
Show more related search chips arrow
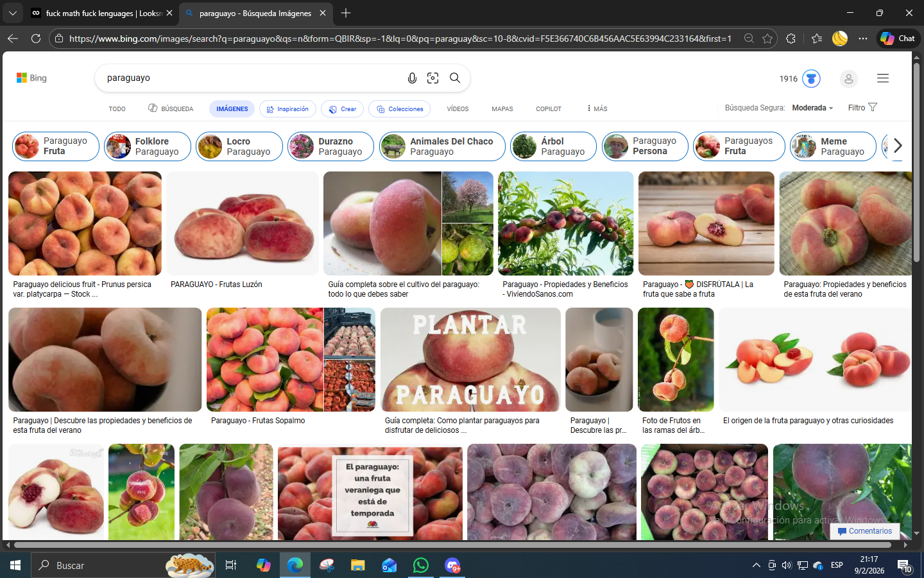898,146
